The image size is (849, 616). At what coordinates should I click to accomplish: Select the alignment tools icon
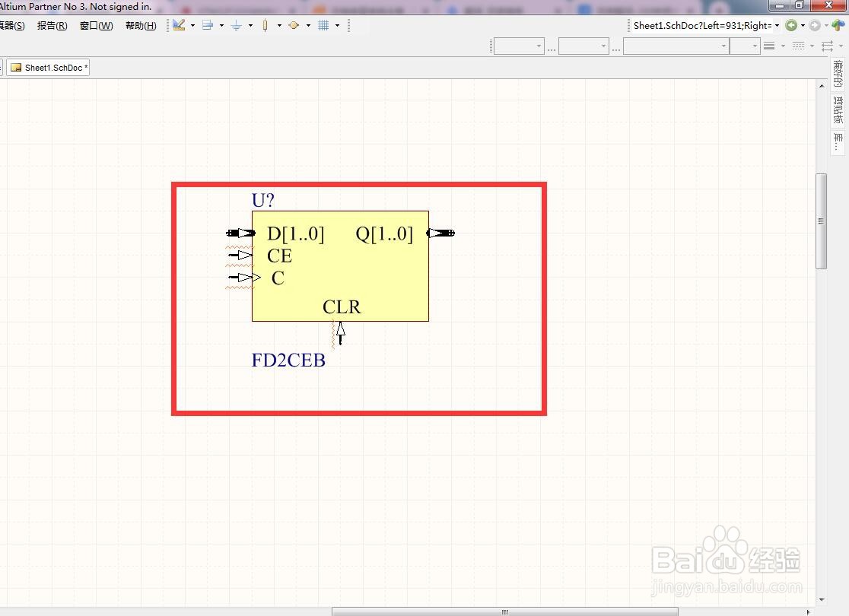[208, 25]
